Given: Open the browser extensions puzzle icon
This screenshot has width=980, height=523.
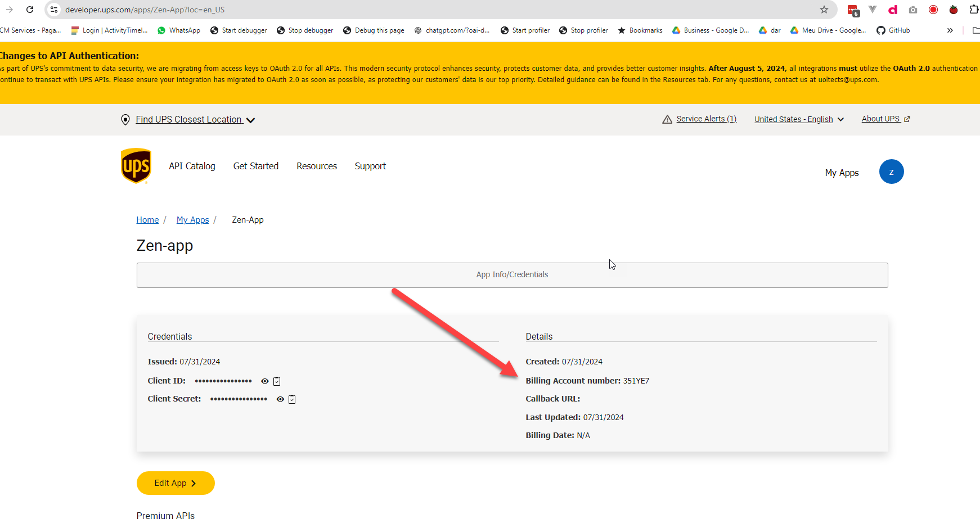Looking at the screenshot, I should [x=974, y=10].
